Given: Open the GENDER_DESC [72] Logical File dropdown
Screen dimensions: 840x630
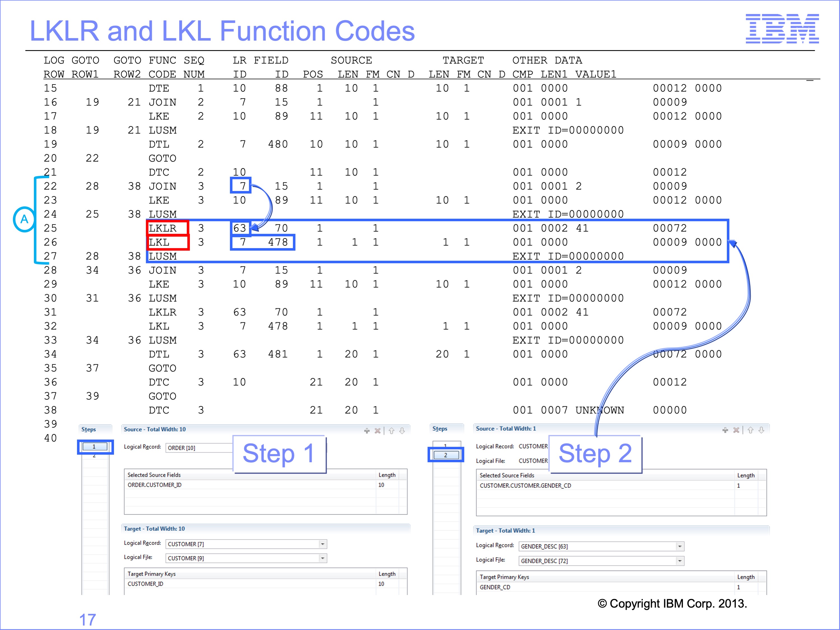Looking at the screenshot, I should tap(680, 561).
